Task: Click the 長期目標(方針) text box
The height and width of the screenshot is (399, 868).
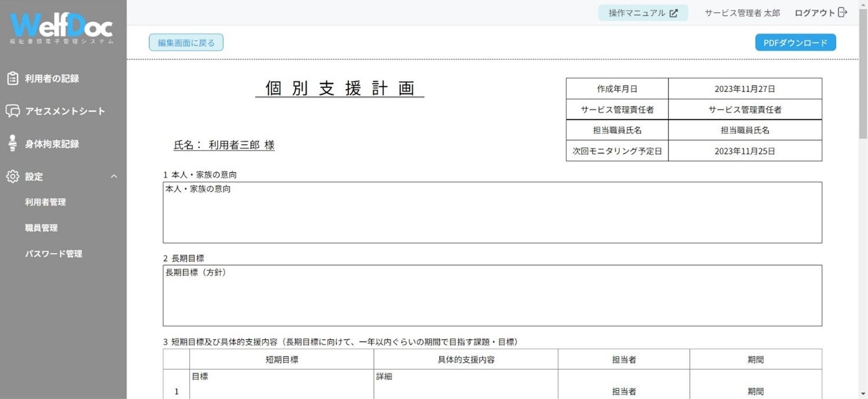Action: tap(492, 295)
